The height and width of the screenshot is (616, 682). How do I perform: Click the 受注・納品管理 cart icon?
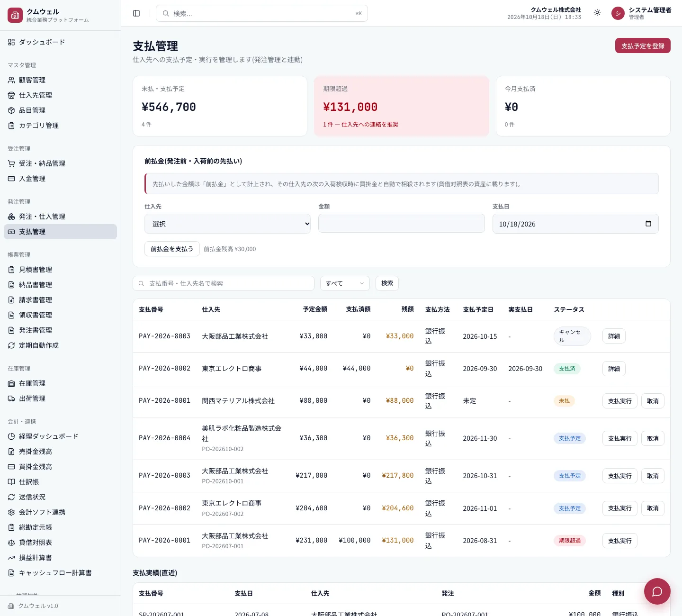click(11, 163)
